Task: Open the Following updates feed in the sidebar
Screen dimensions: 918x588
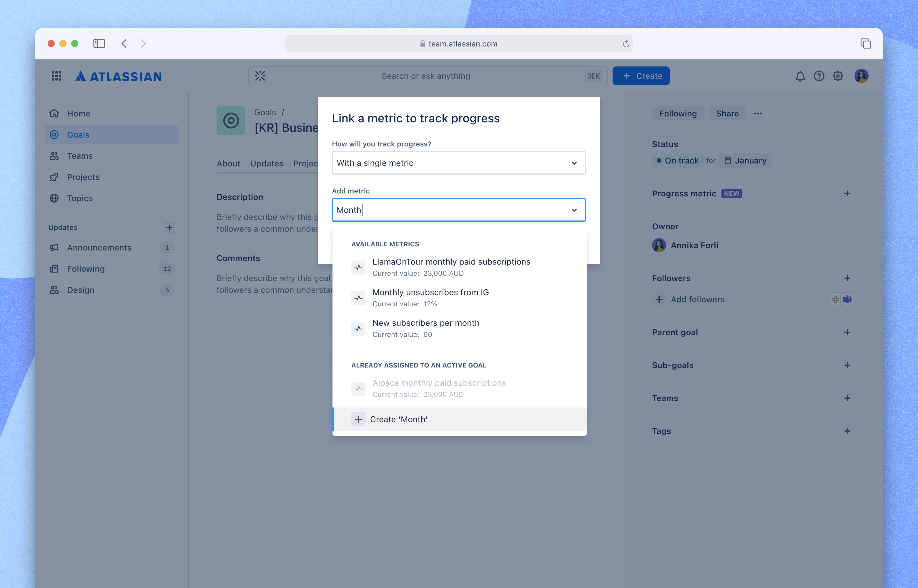Action: [x=112, y=269]
